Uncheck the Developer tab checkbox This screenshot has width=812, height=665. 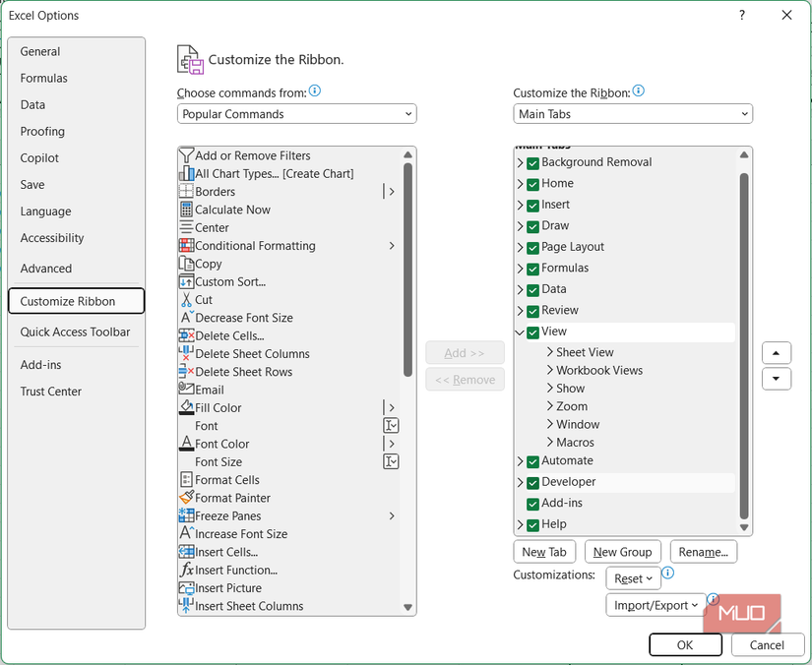[532, 482]
